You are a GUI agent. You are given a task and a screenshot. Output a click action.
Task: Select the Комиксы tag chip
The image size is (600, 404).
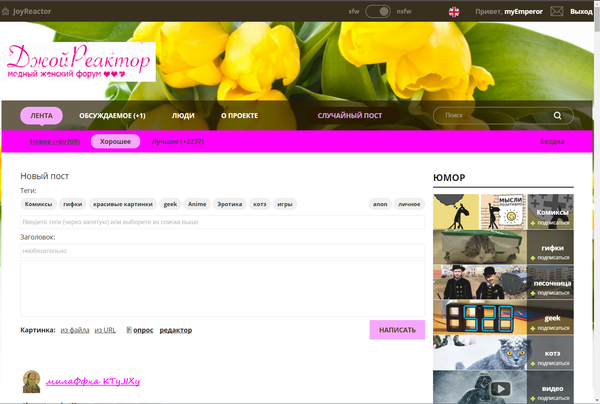pos(38,203)
